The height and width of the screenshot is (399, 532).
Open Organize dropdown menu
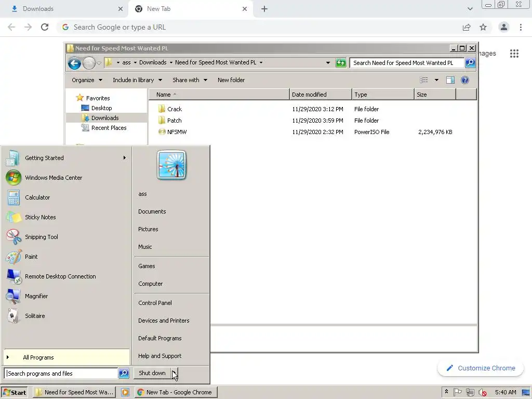[87, 80]
